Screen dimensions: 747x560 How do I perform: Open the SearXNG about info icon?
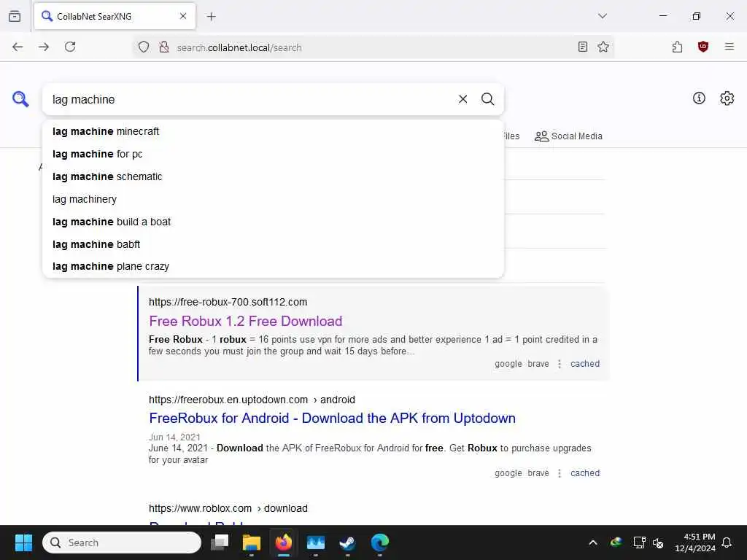coord(699,98)
